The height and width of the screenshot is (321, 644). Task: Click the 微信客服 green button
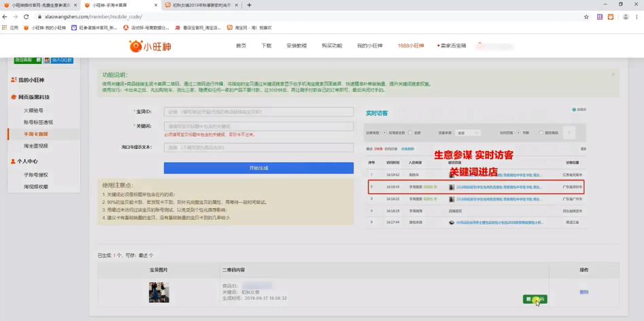[x=27, y=60]
